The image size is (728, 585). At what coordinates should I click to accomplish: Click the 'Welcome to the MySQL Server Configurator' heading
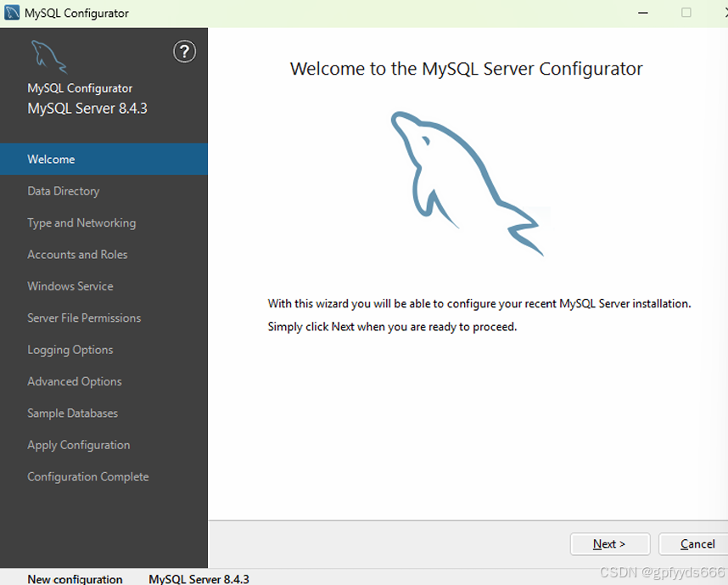coord(466,69)
